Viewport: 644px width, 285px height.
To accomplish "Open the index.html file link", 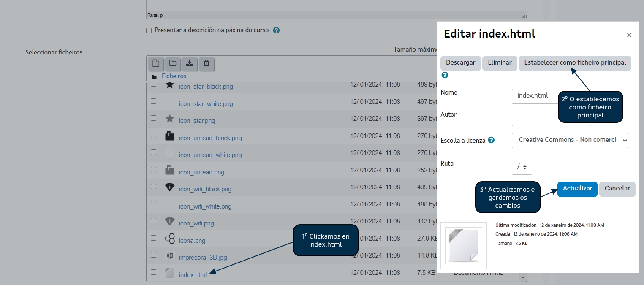I will [x=193, y=275].
